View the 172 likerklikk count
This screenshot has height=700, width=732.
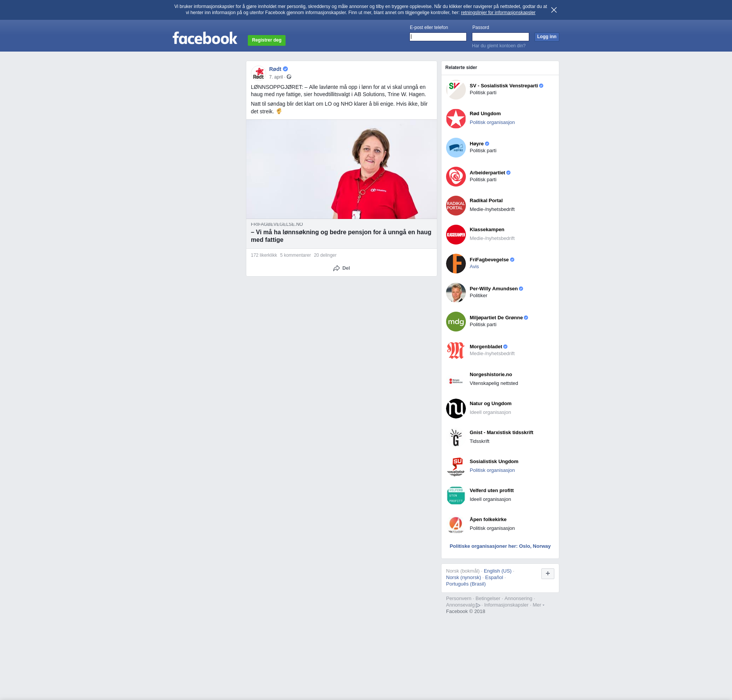click(264, 255)
